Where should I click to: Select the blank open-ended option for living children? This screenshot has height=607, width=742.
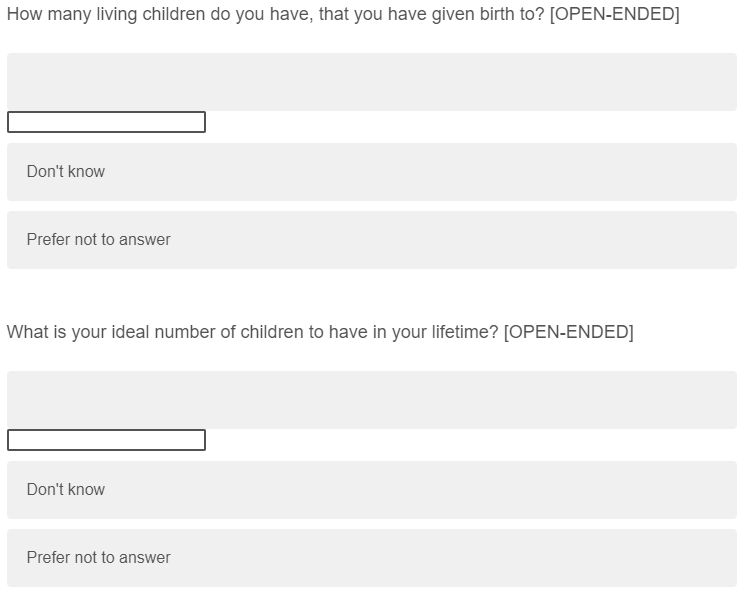point(371,82)
